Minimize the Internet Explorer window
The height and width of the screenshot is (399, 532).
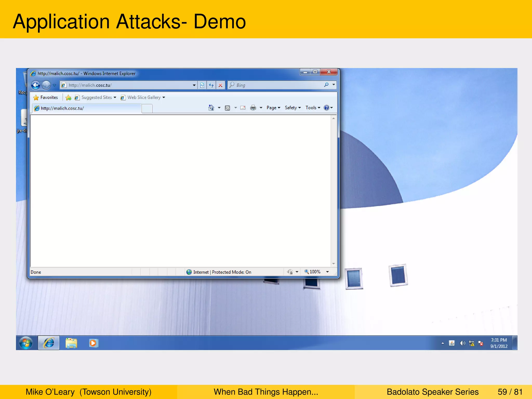tap(305, 72)
